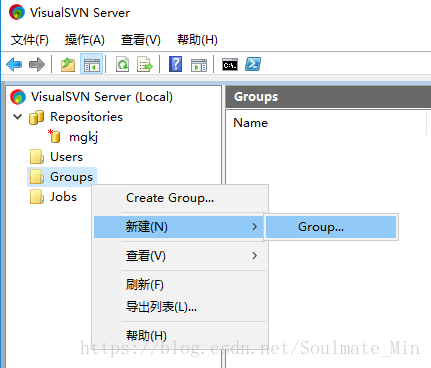Screen dimensions: 431x368
Task: Open the 操作(A) menu
Action: (x=85, y=40)
